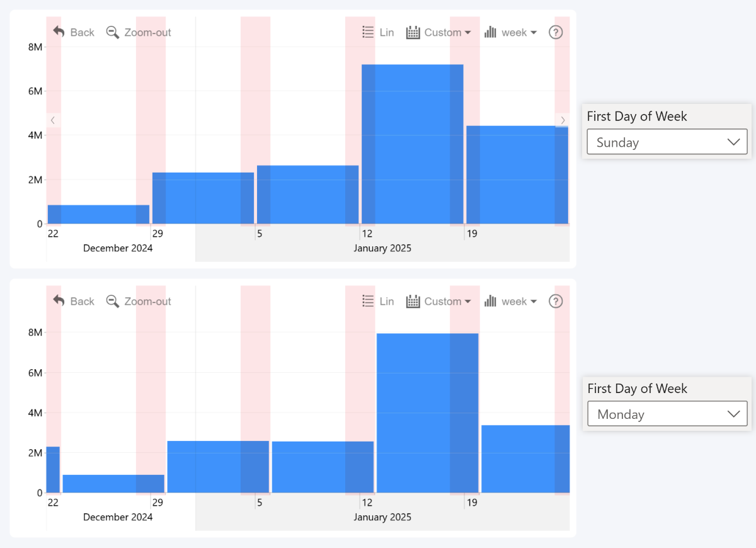Open the Sunday First Day of Week dropdown
756x548 pixels.
[667, 142]
